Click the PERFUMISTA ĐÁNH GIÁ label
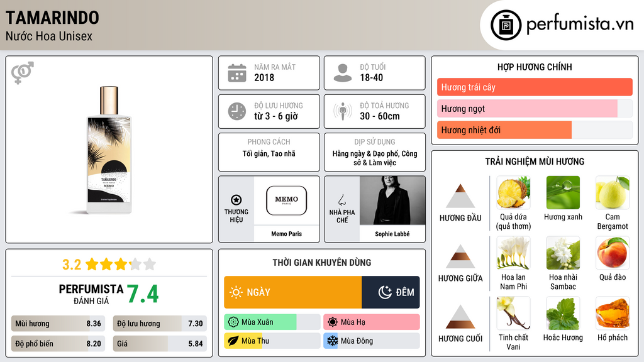 91,294
